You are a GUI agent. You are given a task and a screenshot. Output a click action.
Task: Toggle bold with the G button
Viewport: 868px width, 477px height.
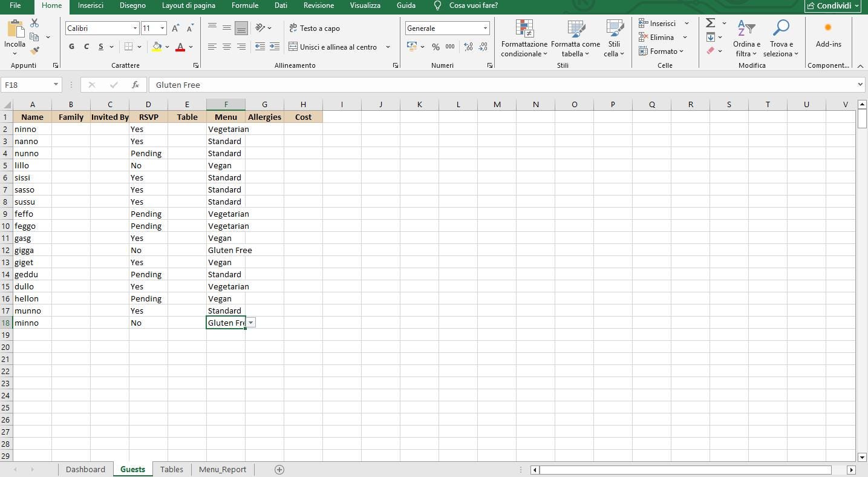coord(71,47)
